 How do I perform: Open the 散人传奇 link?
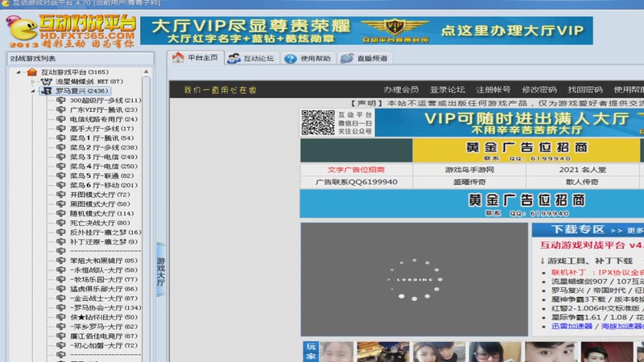pos(582,182)
